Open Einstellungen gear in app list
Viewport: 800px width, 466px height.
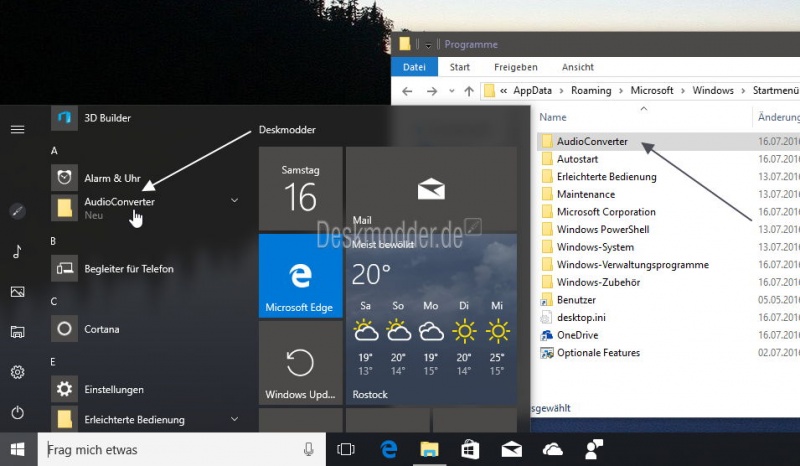tap(64, 389)
